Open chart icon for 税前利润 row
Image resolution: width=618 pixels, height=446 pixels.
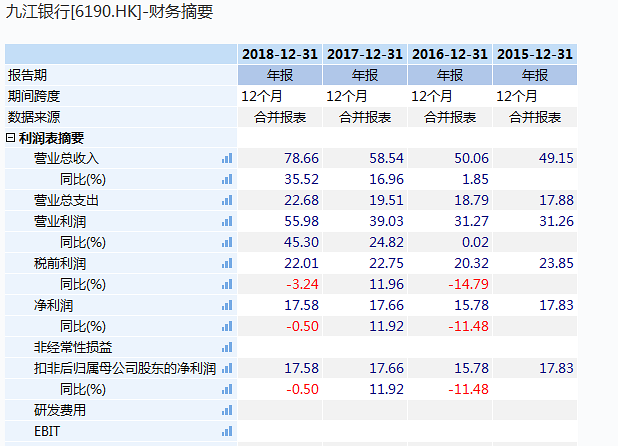click(x=227, y=263)
